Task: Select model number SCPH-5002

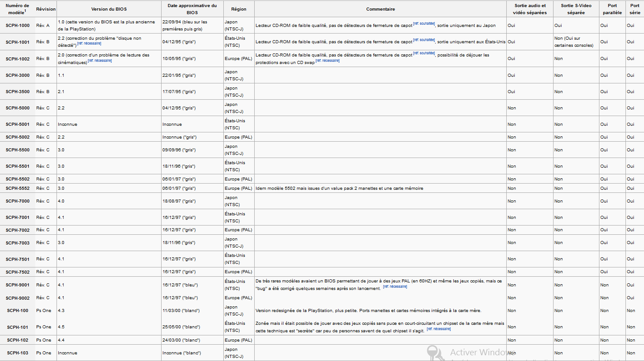Action: (x=18, y=137)
